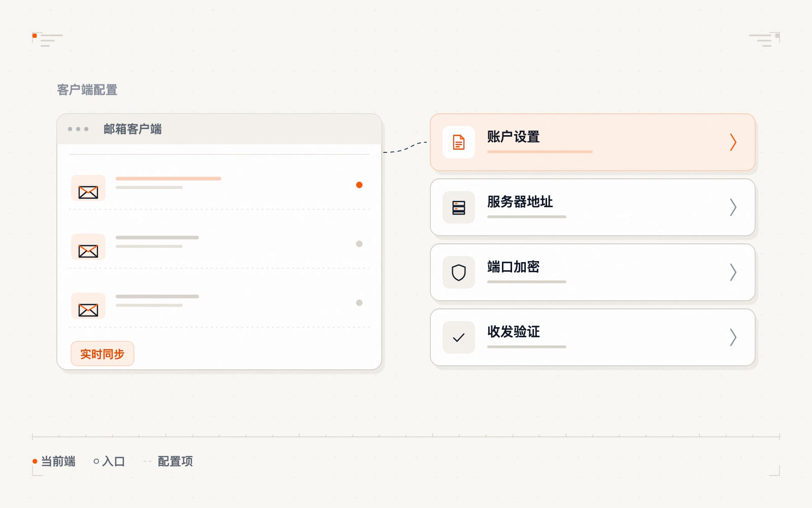Click the 端口加密 shield icon
This screenshot has width=812, height=508.
pos(459,272)
